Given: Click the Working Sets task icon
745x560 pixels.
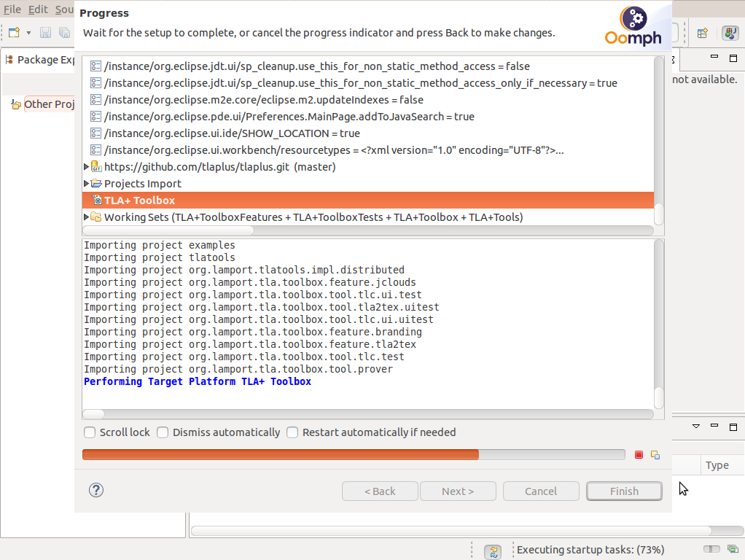Looking at the screenshot, I should tap(96, 217).
